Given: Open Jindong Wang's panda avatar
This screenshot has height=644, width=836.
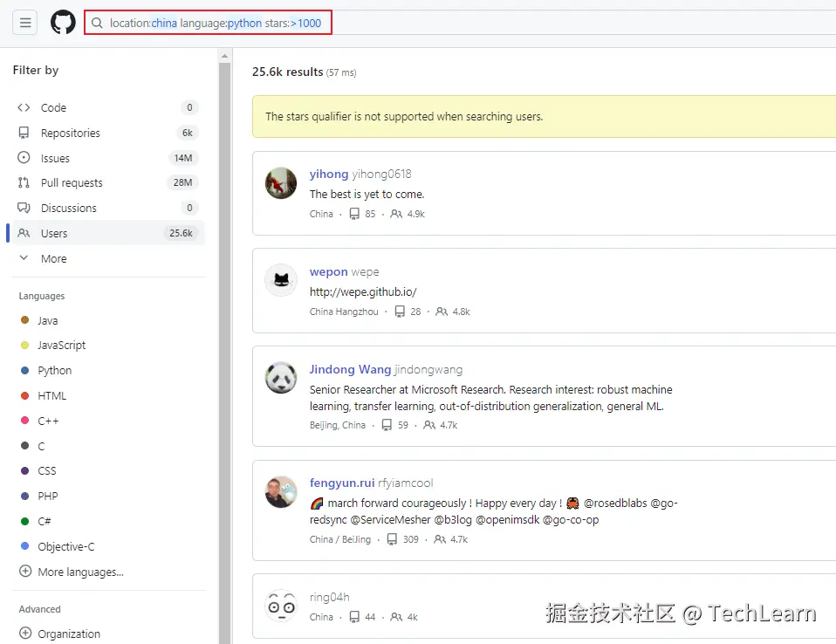Looking at the screenshot, I should [281, 378].
